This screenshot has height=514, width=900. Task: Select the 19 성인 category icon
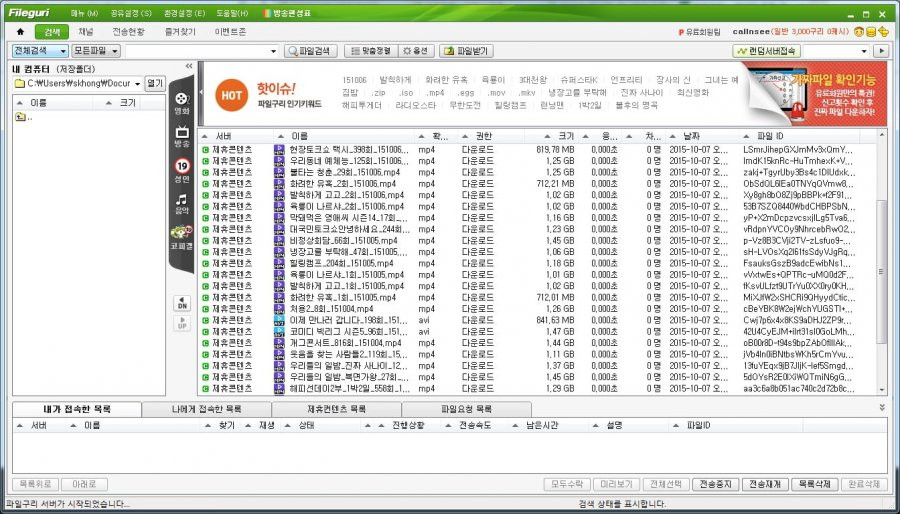(181, 169)
